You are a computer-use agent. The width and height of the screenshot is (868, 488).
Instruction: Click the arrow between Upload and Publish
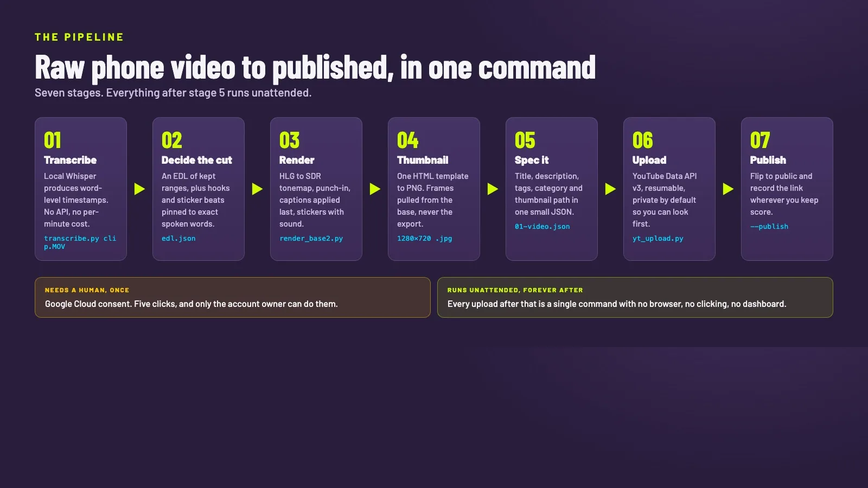[729, 189]
